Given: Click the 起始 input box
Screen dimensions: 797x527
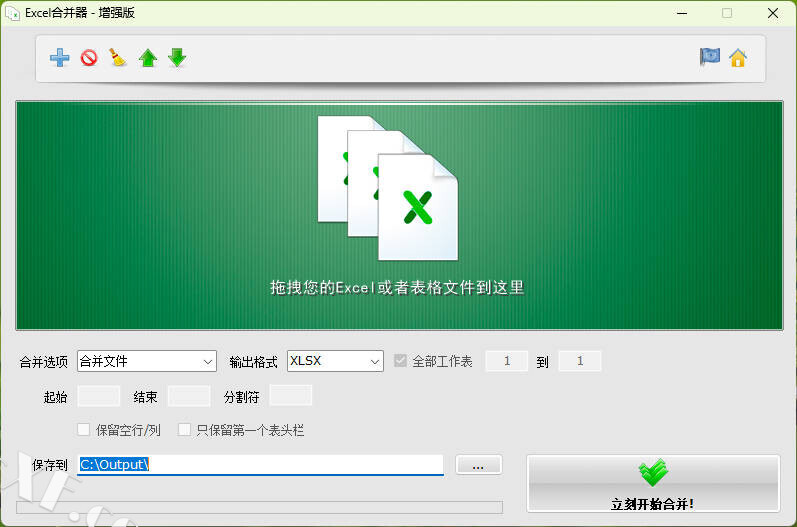Looking at the screenshot, I should tap(98, 396).
